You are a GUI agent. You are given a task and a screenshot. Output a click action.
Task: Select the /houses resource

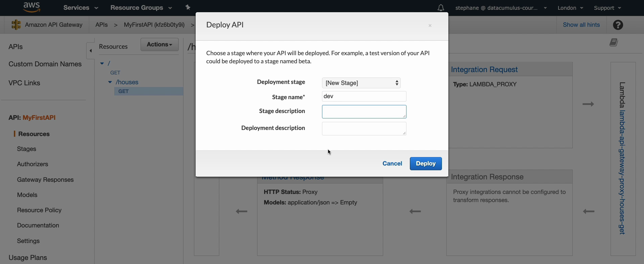127,82
